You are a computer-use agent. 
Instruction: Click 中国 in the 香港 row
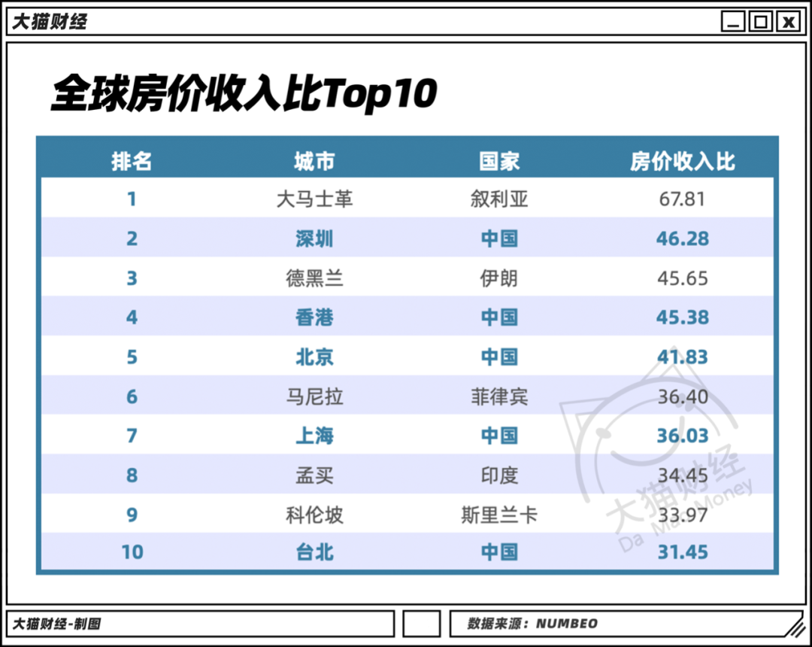coord(499,317)
